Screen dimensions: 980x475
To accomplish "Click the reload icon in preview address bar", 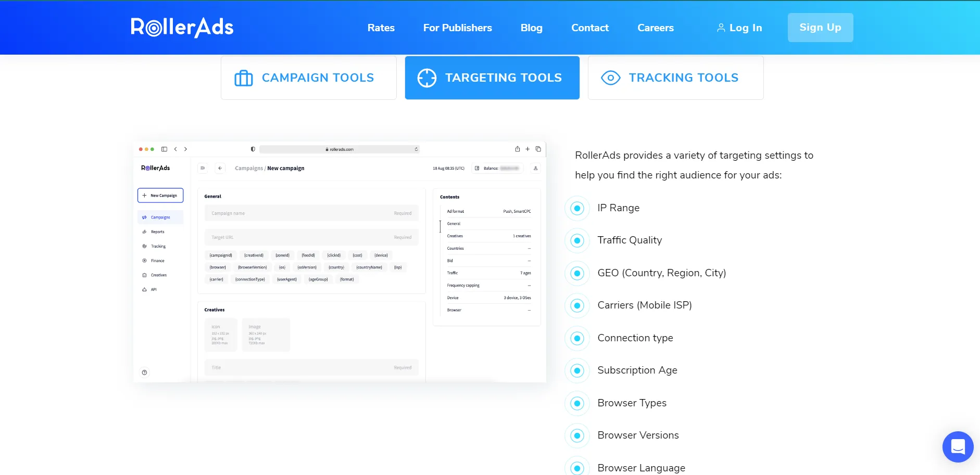I will tap(416, 149).
